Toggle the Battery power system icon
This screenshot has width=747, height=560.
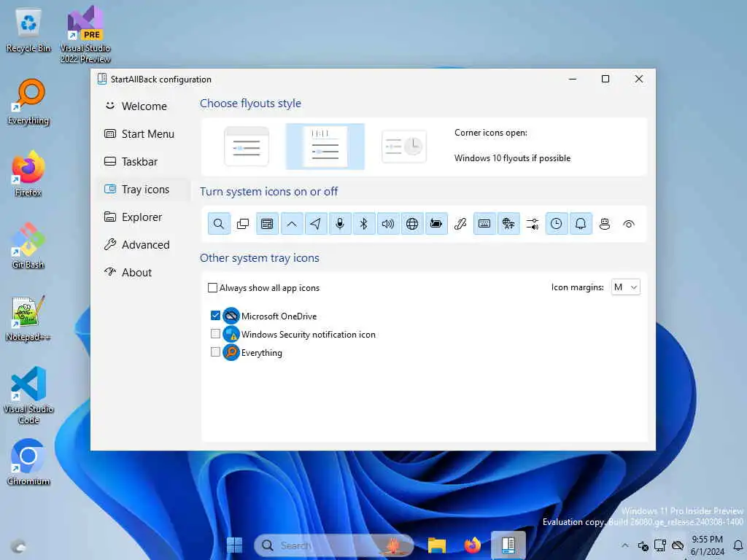click(x=436, y=224)
